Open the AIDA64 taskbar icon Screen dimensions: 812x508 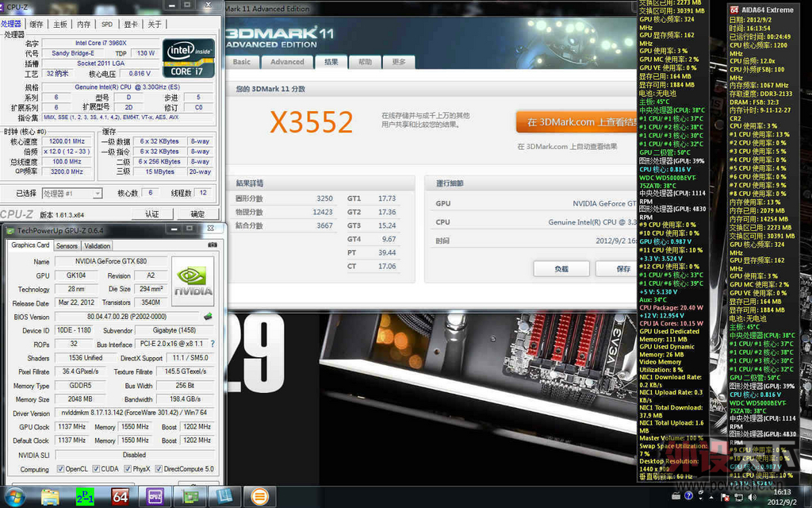[120, 497]
